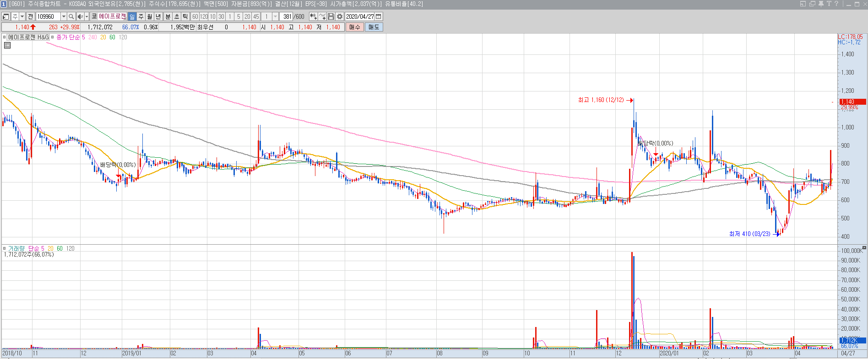Expand the dropdown arrow next to 주
Screen dimensions: 868x359
22,16
